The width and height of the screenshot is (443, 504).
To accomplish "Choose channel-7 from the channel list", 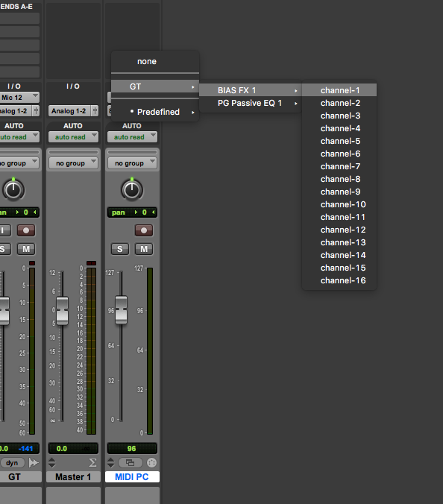I will tap(339, 166).
